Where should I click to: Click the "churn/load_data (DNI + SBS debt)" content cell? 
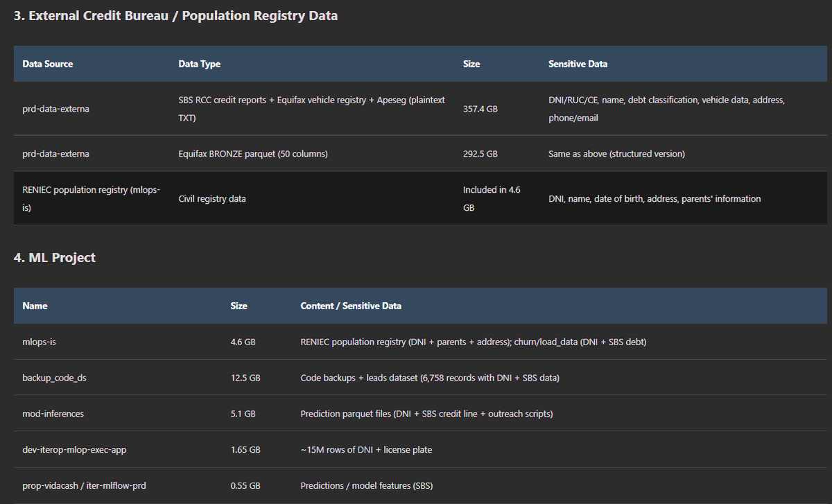pyautogui.click(x=474, y=342)
